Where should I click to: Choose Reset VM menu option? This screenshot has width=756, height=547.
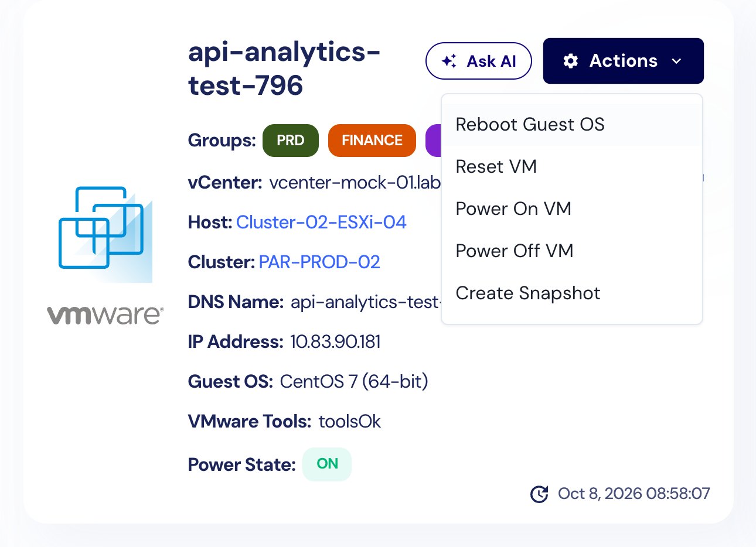tap(571, 167)
